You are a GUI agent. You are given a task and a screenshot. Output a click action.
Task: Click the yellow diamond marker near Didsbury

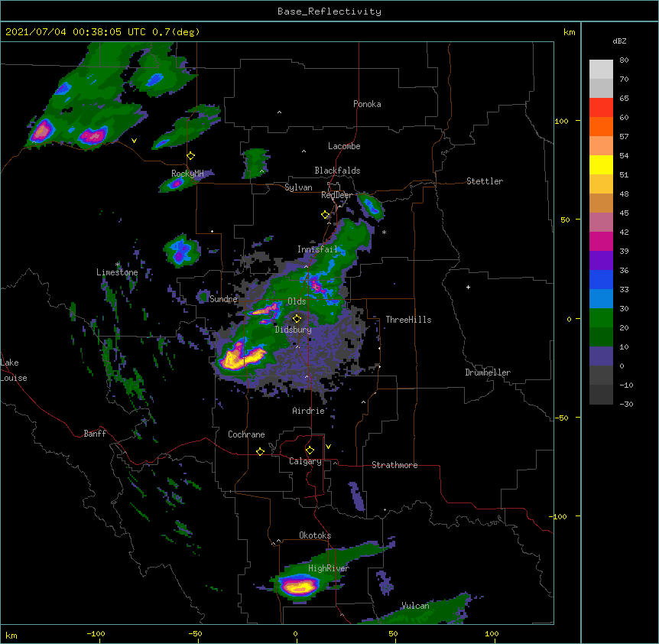tap(297, 318)
